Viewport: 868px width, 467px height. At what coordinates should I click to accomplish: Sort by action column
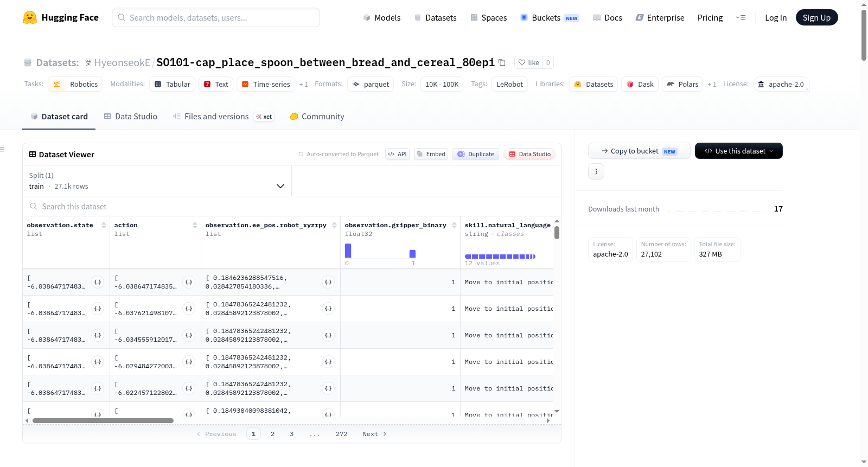[x=195, y=225]
